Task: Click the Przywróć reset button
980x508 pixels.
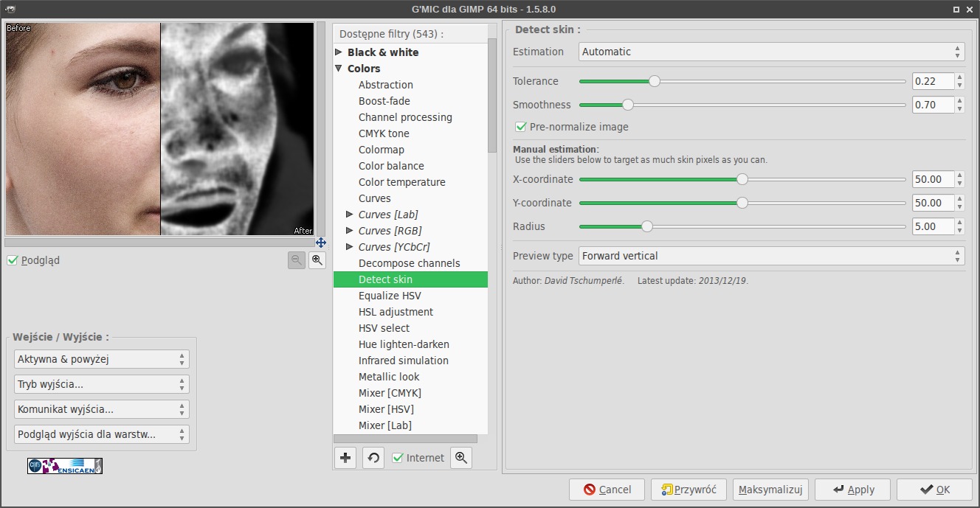Action: (689, 490)
